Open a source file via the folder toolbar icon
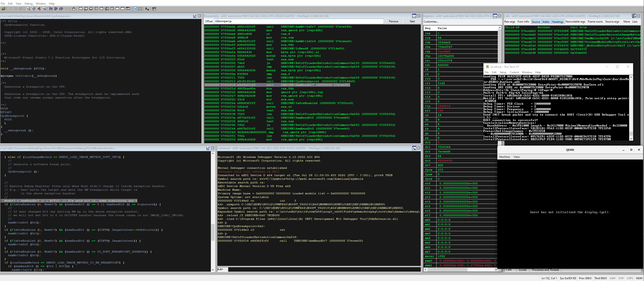The height and width of the screenshot is (281, 644). (x=4, y=9)
